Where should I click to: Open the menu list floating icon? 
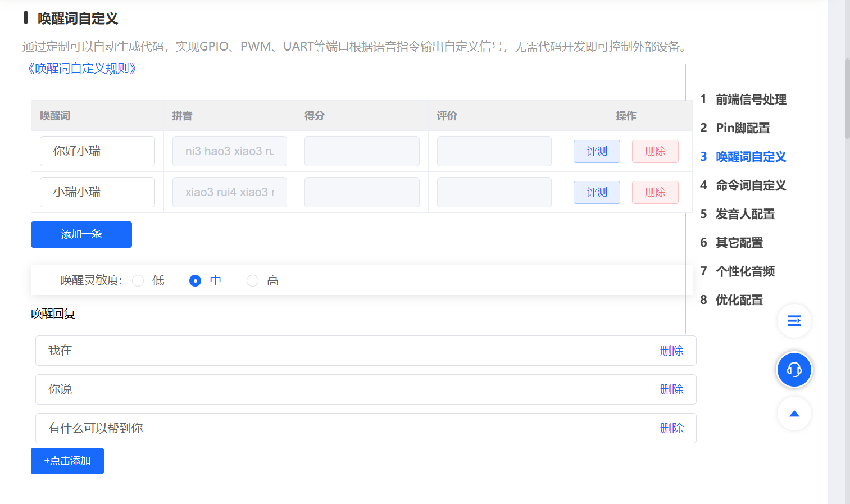click(794, 321)
